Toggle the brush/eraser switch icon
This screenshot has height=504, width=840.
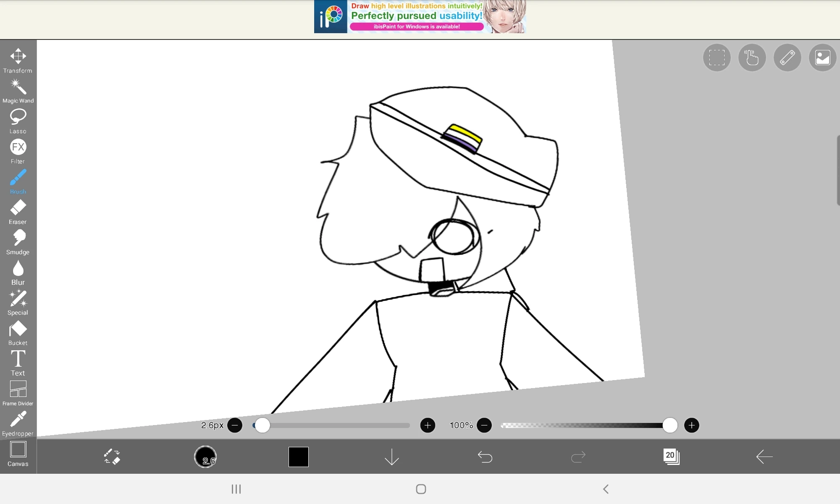[112, 457]
